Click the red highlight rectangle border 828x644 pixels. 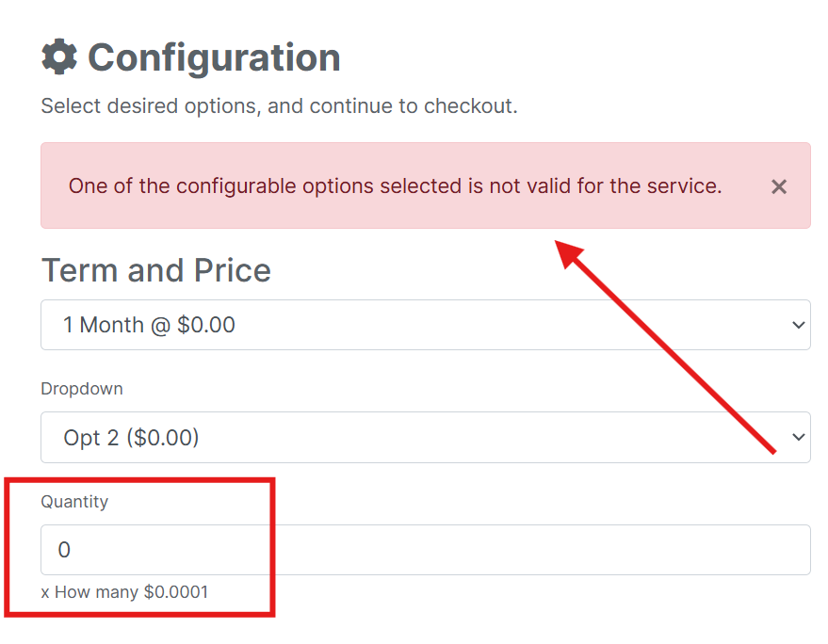pos(273,546)
